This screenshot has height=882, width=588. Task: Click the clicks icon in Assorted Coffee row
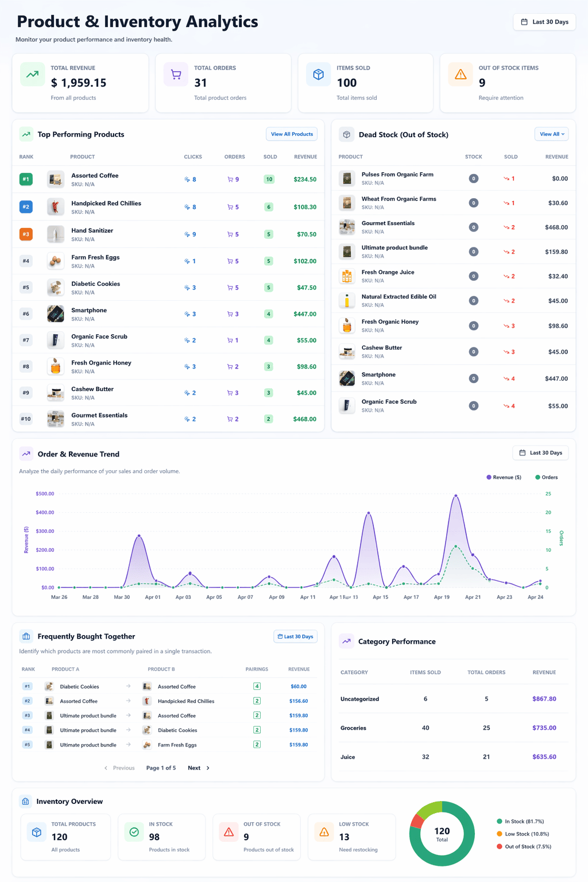click(x=187, y=180)
